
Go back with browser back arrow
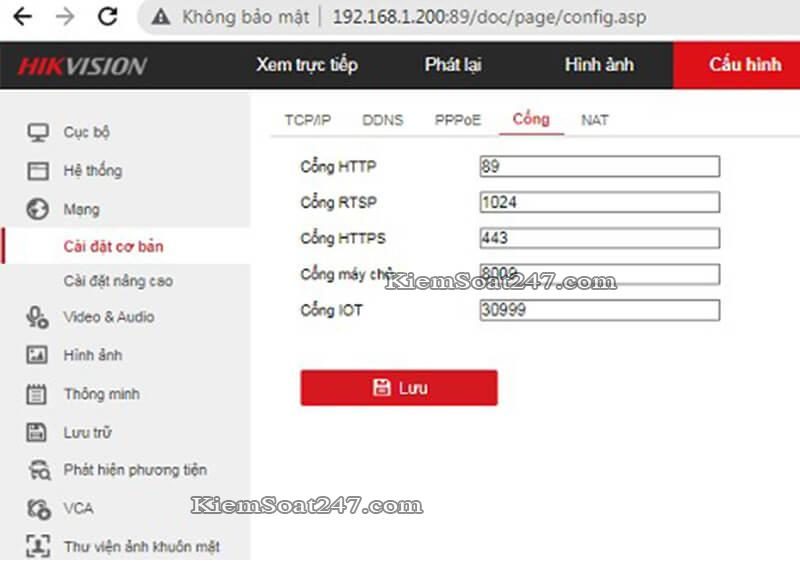(22, 17)
